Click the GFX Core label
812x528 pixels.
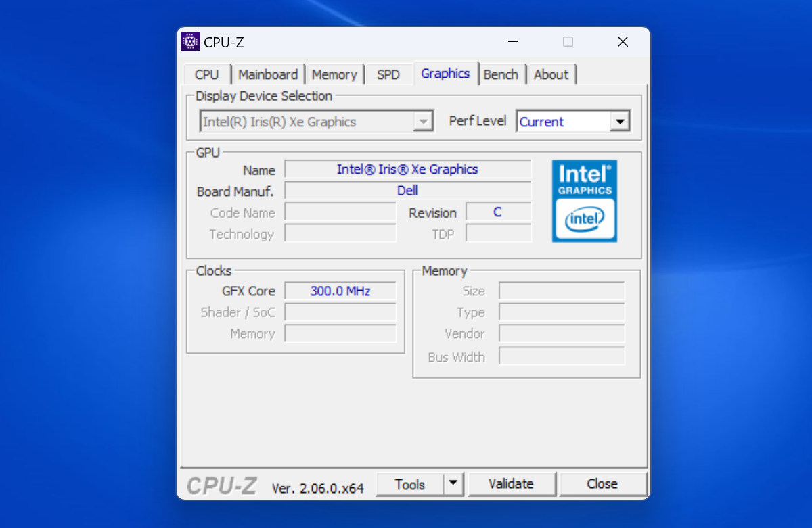click(x=248, y=291)
